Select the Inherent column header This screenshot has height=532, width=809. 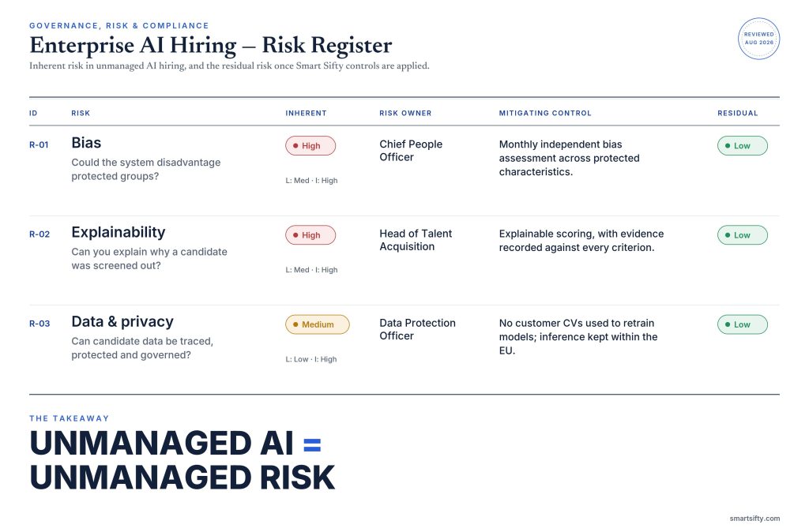tap(306, 113)
